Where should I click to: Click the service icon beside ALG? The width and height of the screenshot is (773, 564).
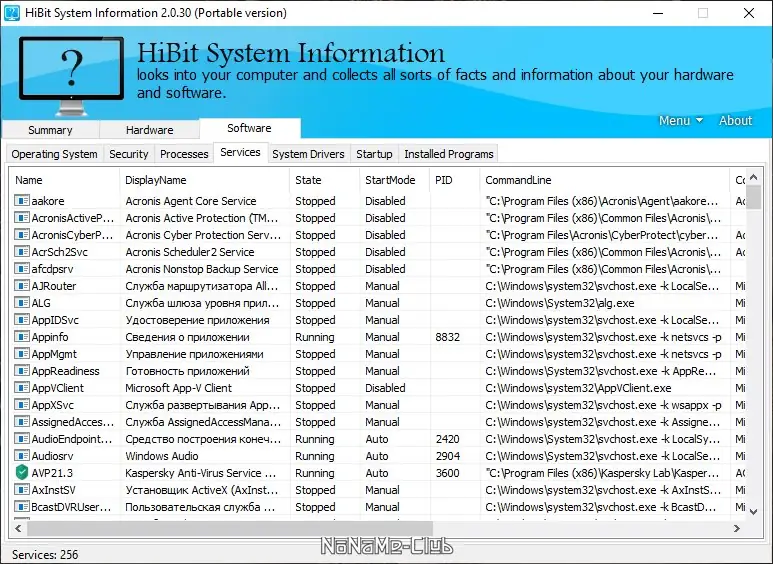pos(22,303)
